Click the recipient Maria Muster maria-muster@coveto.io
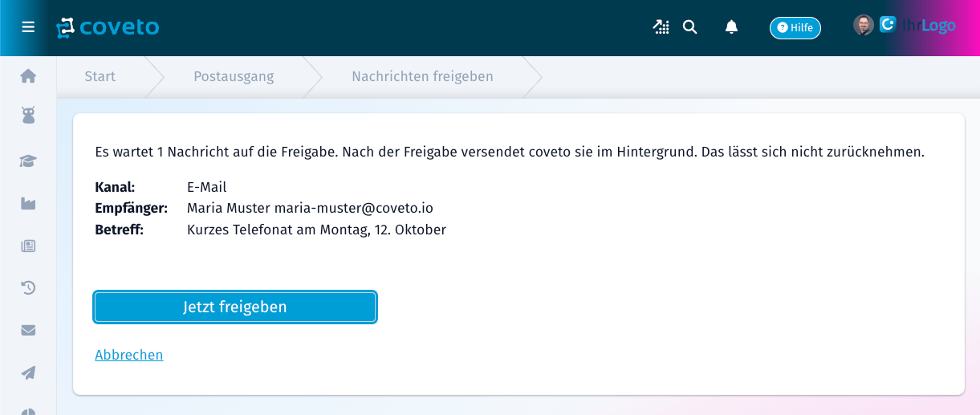 click(310, 208)
